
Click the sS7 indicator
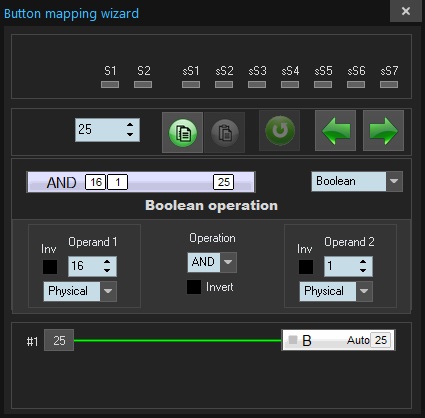(x=389, y=85)
